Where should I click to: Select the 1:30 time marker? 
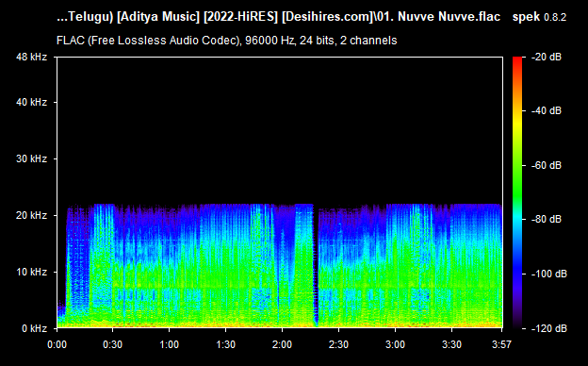(x=226, y=344)
